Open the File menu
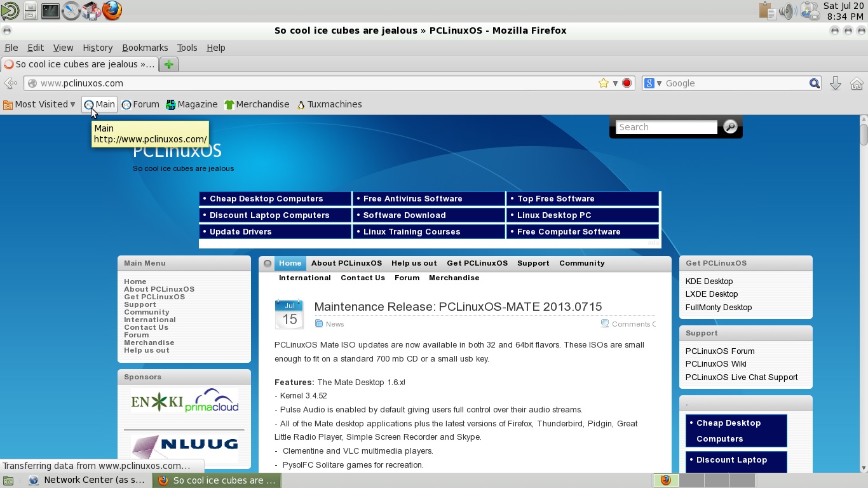This screenshot has height=488, width=868. [x=11, y=48]
